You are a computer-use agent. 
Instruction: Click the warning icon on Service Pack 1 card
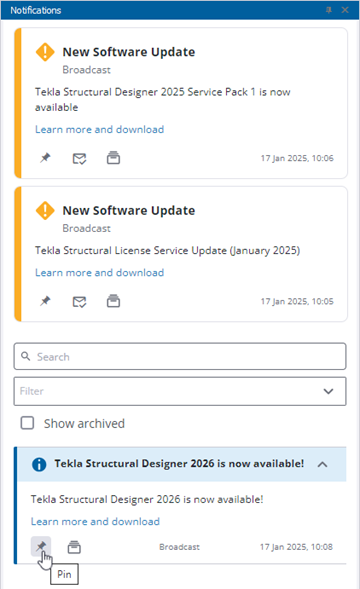pyautogui.click(x=45, y=52)
